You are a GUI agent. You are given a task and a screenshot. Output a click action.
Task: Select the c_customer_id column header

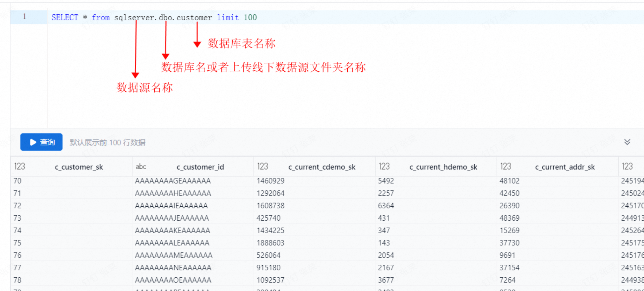(200, 167)
